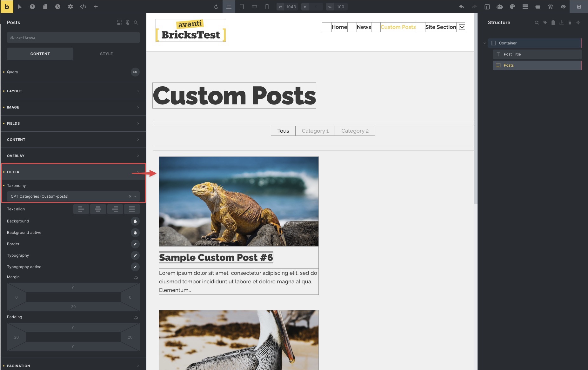The width and height of the screenshot is (588, 370).
Task: Select center text align option
Action: click(98, 209)
